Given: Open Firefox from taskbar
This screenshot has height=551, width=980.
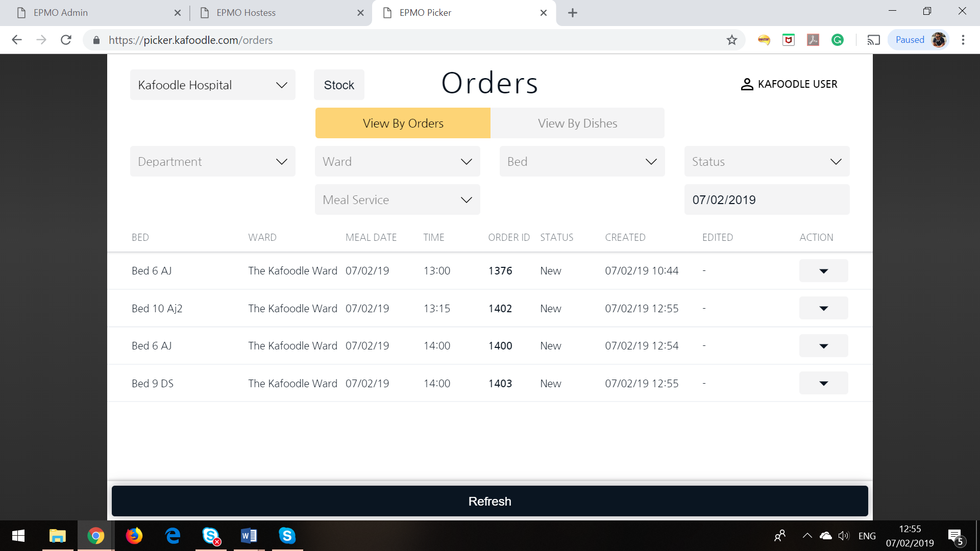Looking at the screenshot, I should (x=134, y=536).
